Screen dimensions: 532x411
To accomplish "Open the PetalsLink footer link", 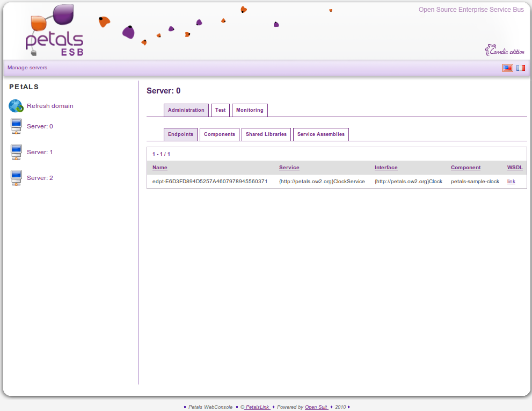I will (x=257, y=407).
